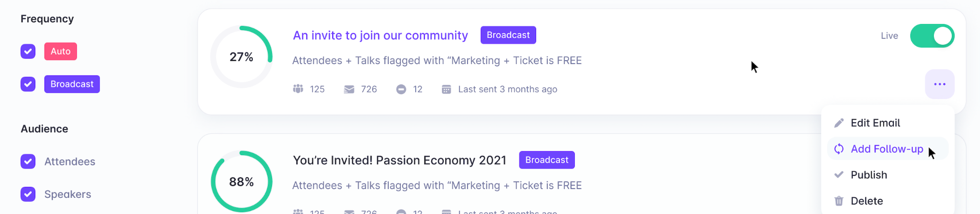Click the recipients icon showing 125 in first card
The image size is (980, 214).
point(298,89)
